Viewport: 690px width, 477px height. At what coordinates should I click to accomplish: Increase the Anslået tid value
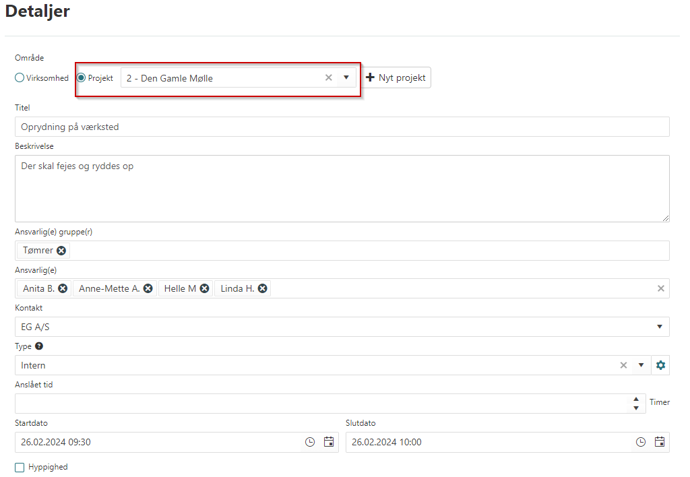click(x=639, y=399)
